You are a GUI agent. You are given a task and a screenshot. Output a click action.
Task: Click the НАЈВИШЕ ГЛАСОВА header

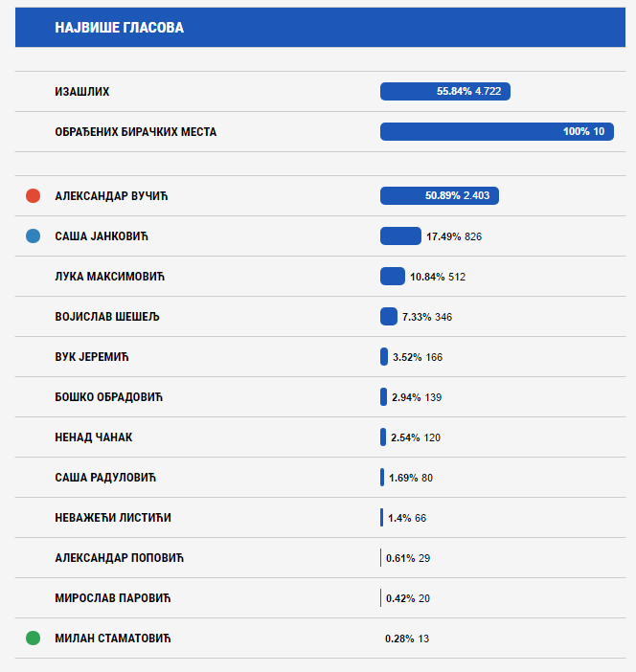coord(120,28)
